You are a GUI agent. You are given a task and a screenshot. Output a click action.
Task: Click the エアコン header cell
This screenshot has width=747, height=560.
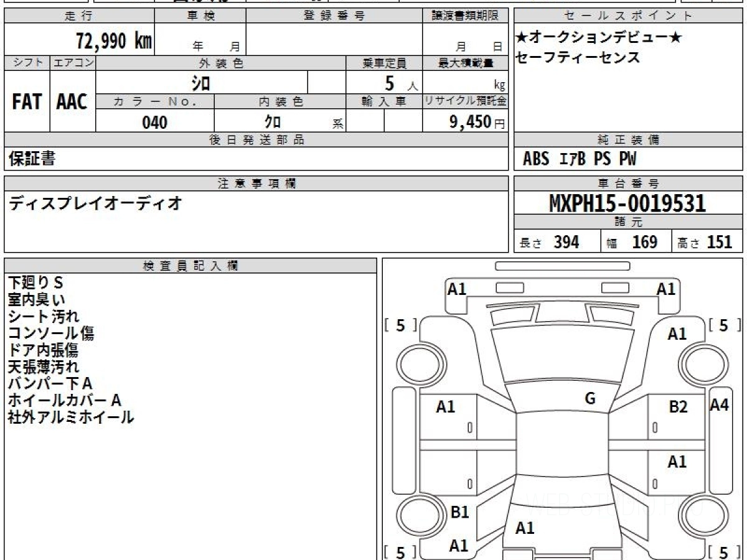click(x=73, y=63)
